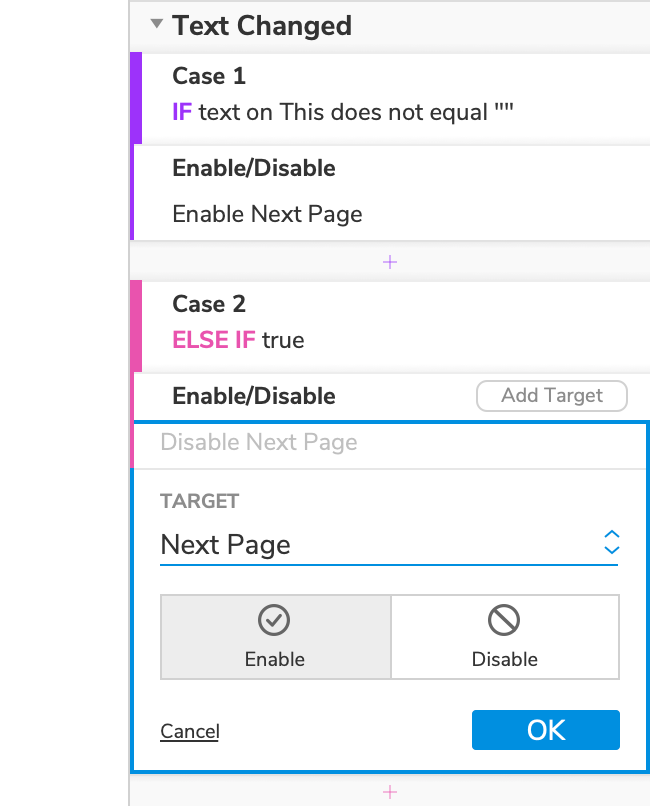
Task: Collapse the Text Changed disclosure triangle
Action: coord(156,25)
